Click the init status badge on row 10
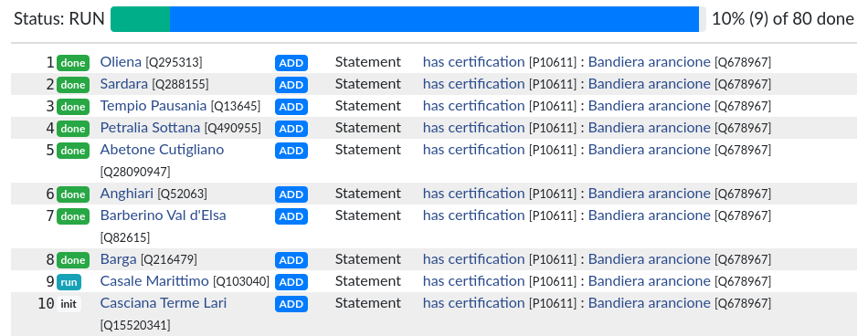Viewport: 868px width, 336px height. [x=69, y=304]
